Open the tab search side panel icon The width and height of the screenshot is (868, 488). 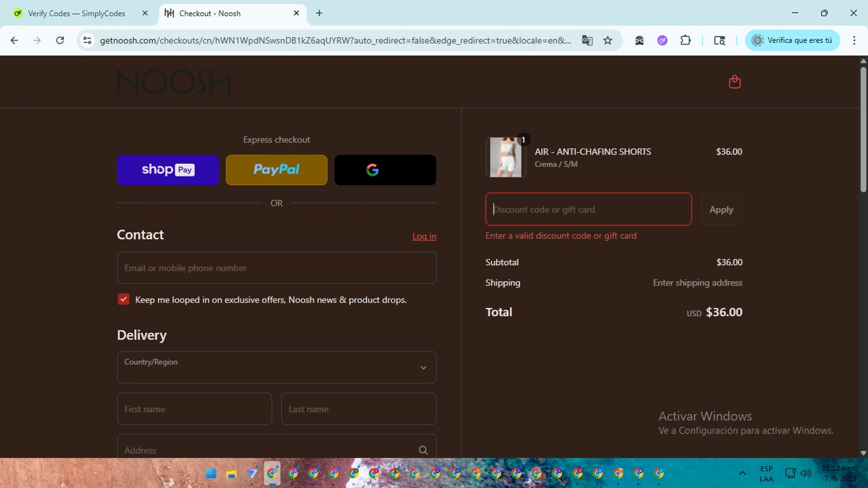[x=719, y=41]
